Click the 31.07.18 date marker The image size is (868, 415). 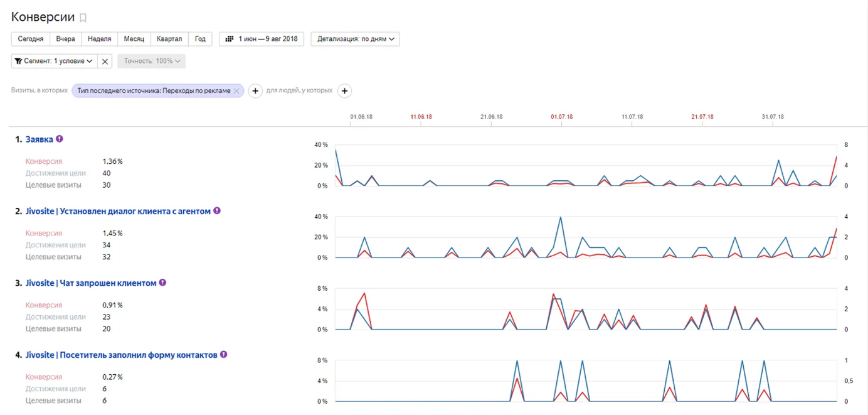click(x=773, y=117)
